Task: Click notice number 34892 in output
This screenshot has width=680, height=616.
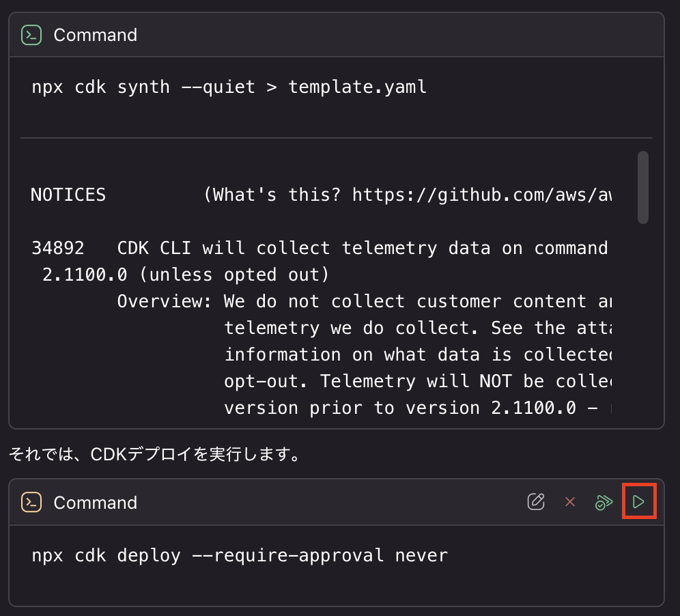Action: tap(58, 248)
